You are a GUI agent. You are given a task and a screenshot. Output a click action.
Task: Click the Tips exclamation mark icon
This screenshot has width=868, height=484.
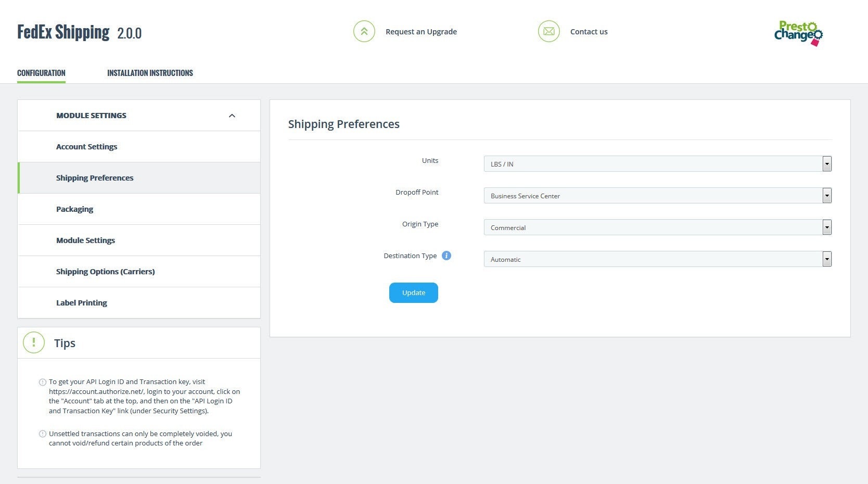(34, 342)
